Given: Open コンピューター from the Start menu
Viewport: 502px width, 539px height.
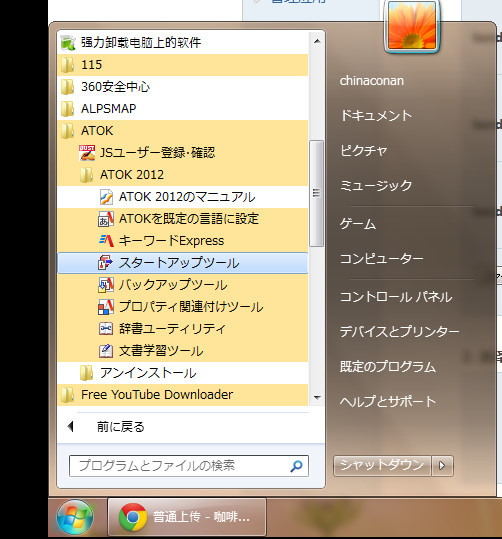Looking at the screenshot, I should pos(382,259).
